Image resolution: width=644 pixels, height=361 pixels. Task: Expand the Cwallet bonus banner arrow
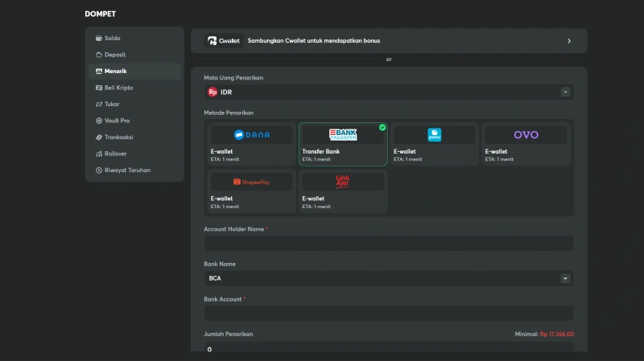click(569, 41)
